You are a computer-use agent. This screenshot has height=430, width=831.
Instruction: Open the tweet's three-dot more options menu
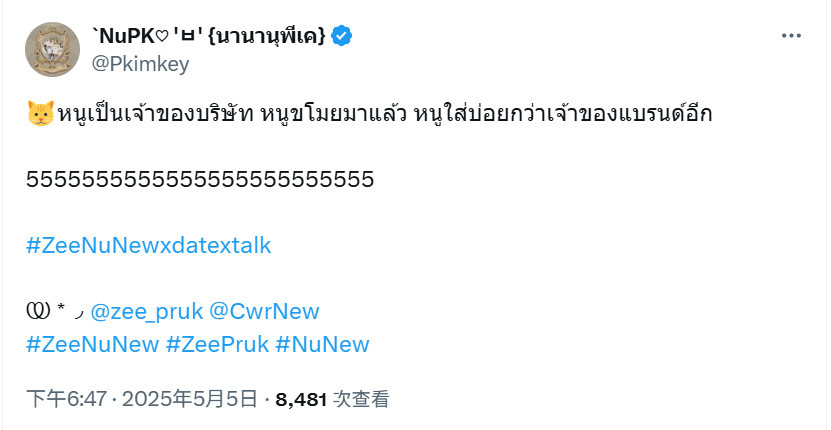coord(791,36)
